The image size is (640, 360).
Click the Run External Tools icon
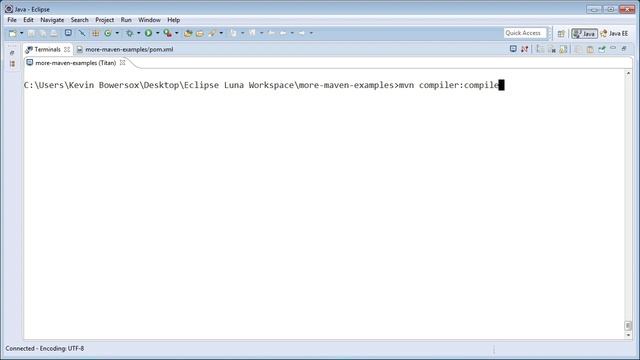(167, 33)
